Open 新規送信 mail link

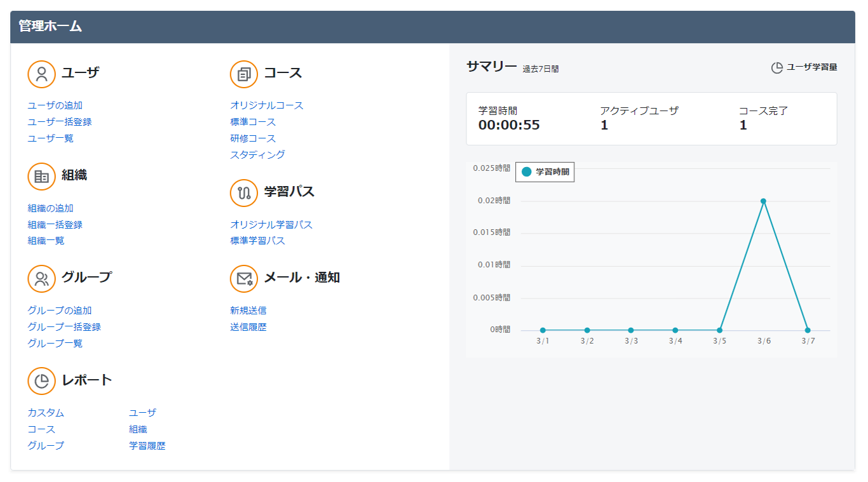pos(248,311)
